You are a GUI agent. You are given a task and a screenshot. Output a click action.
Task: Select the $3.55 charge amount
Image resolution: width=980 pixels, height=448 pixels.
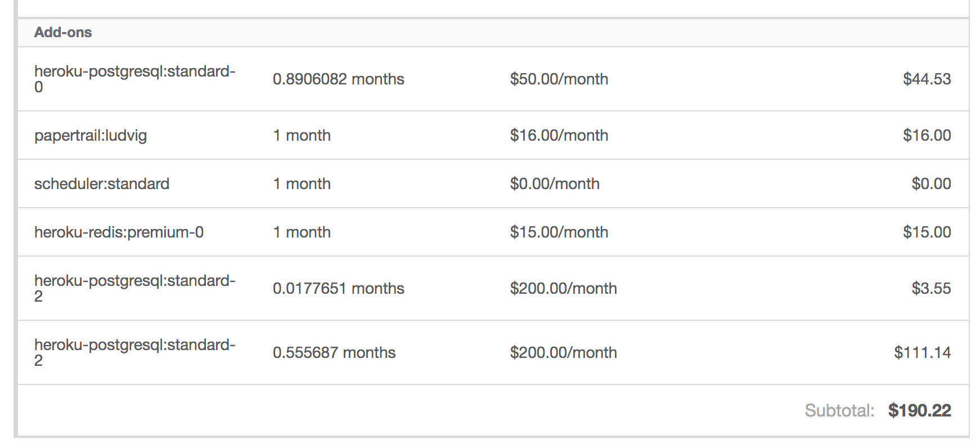931,289
